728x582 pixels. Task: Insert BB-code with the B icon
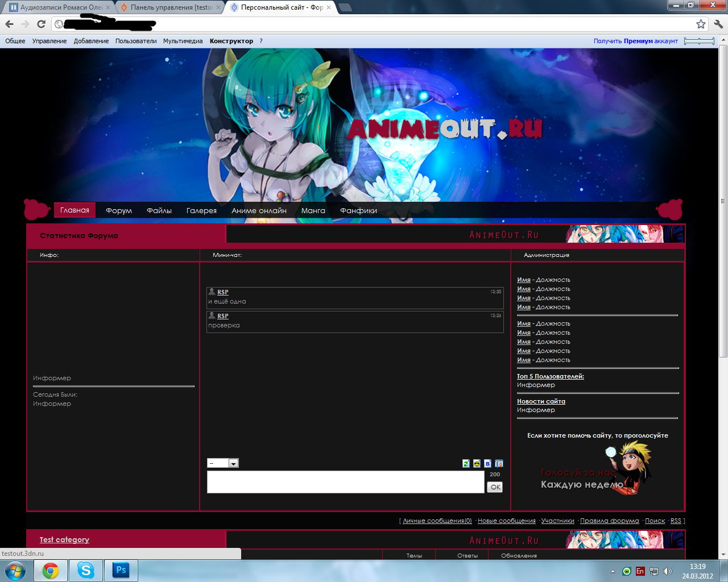(487, 464)
